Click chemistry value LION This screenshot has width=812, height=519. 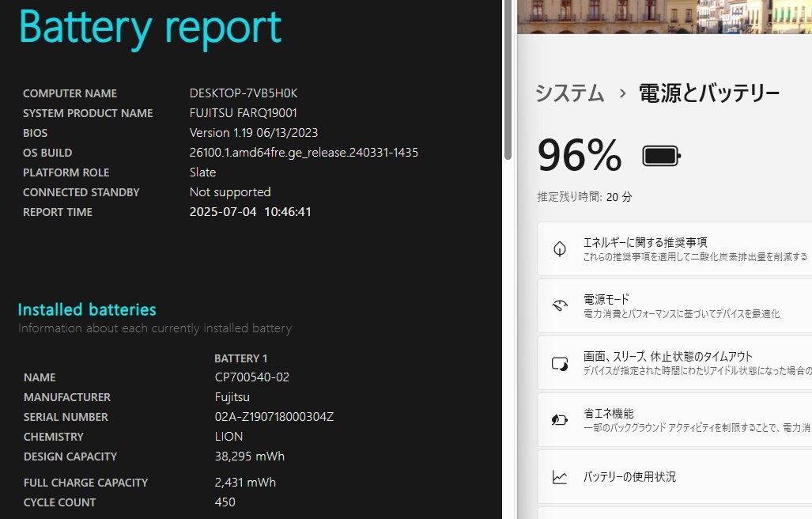click(228, 437)
